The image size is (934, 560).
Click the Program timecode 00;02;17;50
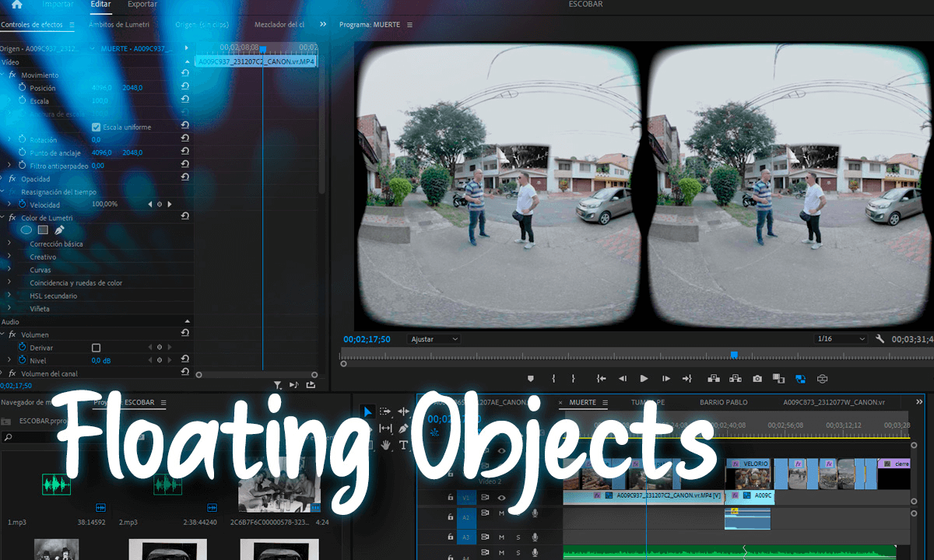[x=367, y=339]
